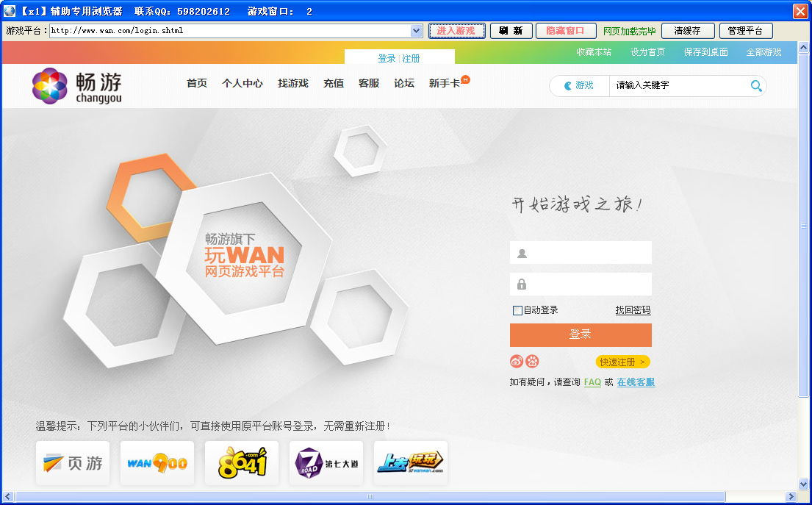Click the search magnifier icon
This screenshot has height=505, width=812.
click(756, 85)
